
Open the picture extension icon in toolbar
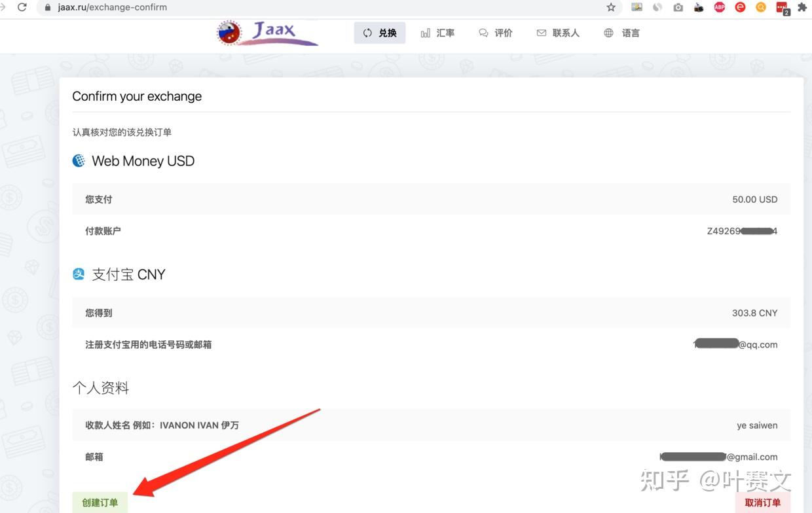637,7
